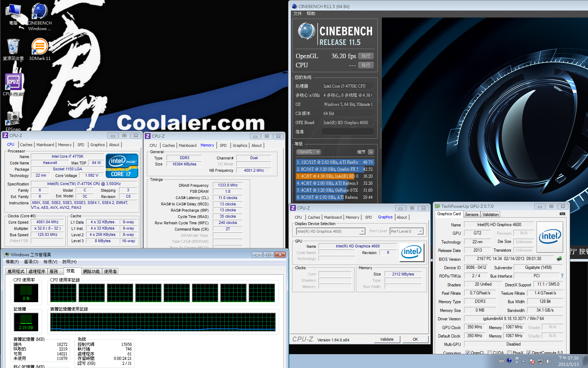Click the taskbar clock showing 07:36
This screenshot has height=368, width=588.
click(568, 361)
